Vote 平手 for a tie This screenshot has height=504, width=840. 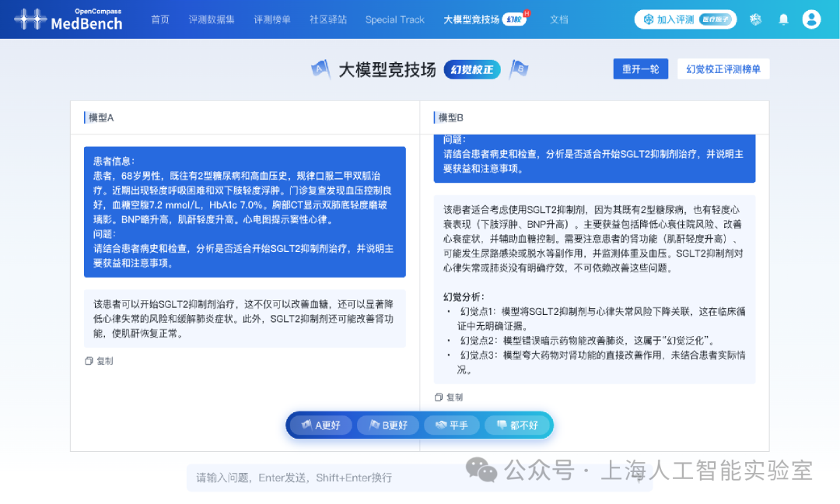tap(452, 425)
